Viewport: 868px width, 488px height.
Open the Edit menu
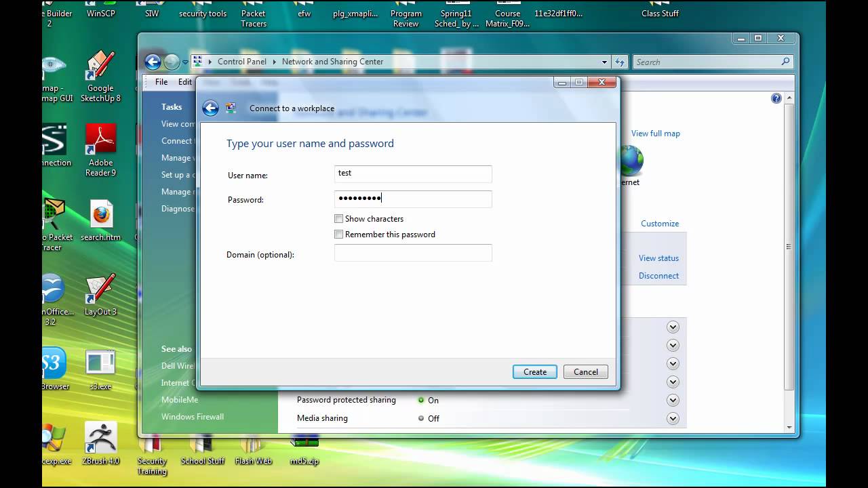point(185,82)
